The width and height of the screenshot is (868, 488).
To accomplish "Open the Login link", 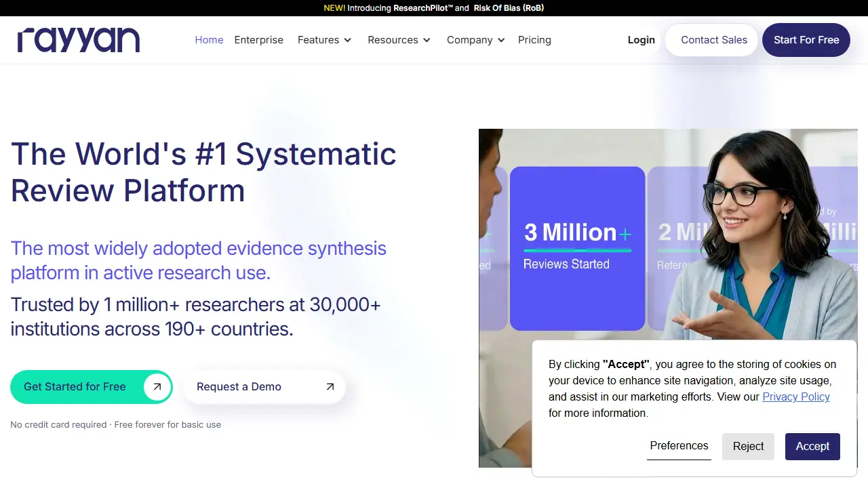I will (x=642, y=40).
